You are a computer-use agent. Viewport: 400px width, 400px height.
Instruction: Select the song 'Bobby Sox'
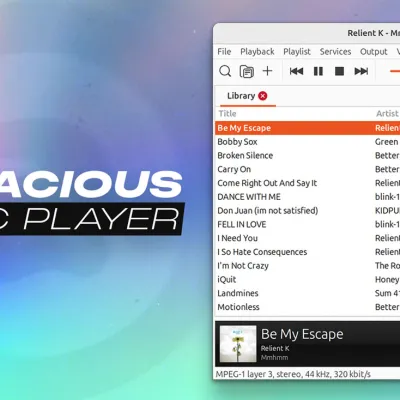[237, 142]
